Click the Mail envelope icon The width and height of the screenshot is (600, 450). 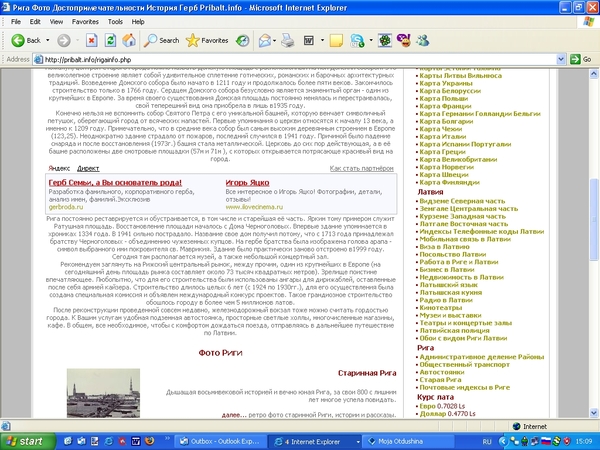pyautogui.click(x=264, y=40)
